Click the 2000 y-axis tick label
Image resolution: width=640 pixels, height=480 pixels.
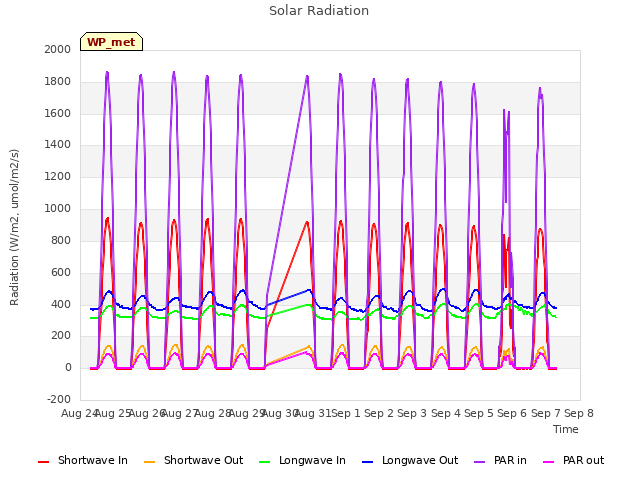click(58, 49)
